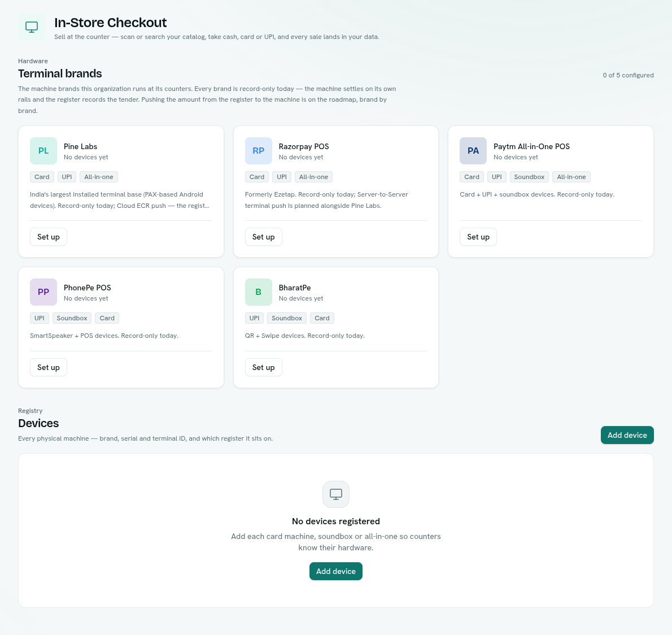This screenshot has height=635, width=672.
Task: Click No devices yet under Pine Labs
Action: 86,158
